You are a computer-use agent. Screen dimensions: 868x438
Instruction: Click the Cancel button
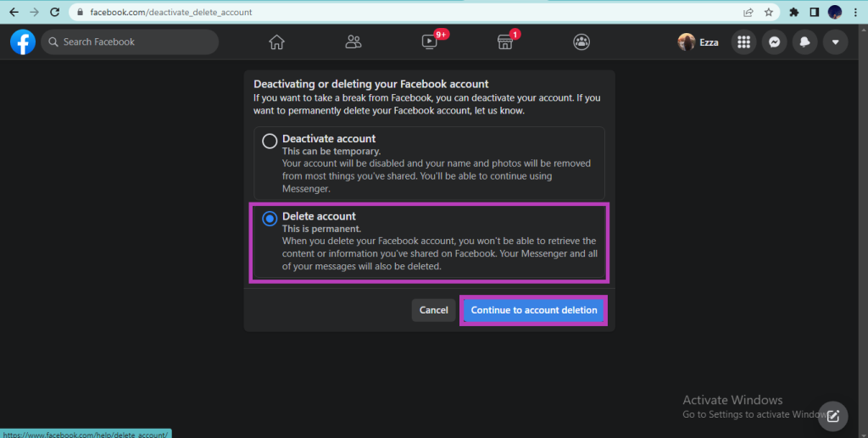433,310
